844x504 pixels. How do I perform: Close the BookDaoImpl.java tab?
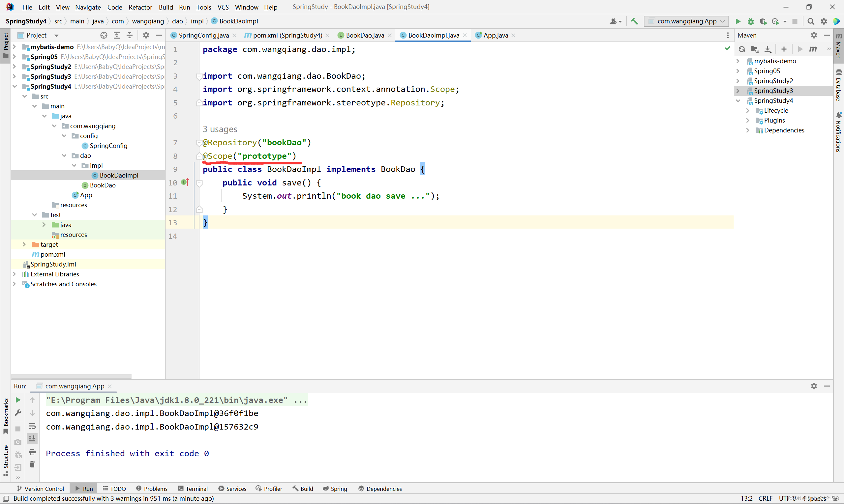[465, 35]
